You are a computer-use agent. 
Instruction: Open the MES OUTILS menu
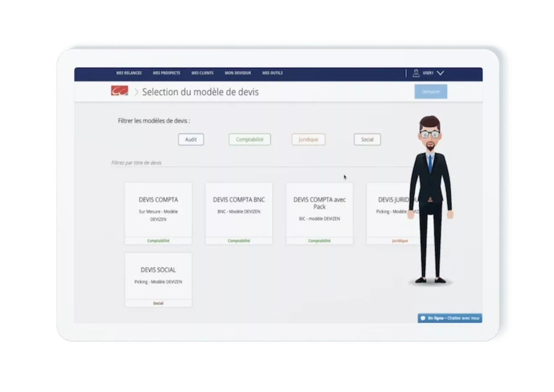(x=272, y=73)
